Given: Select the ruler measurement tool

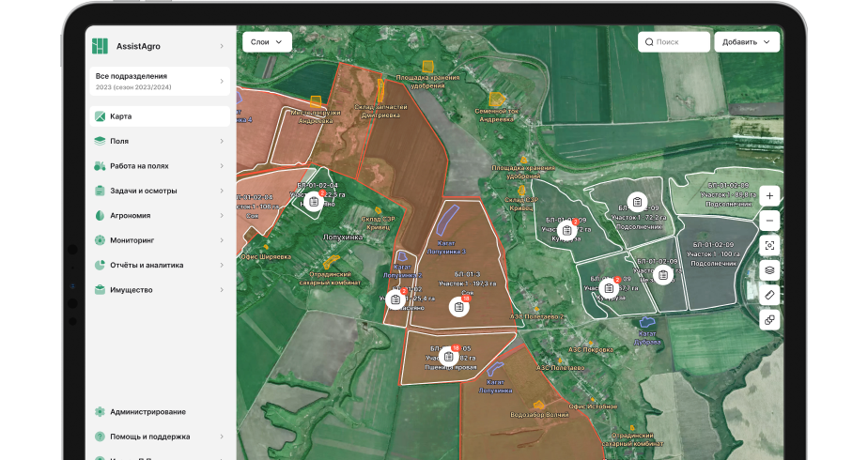Looking at the screenshot, I should 769,295.
